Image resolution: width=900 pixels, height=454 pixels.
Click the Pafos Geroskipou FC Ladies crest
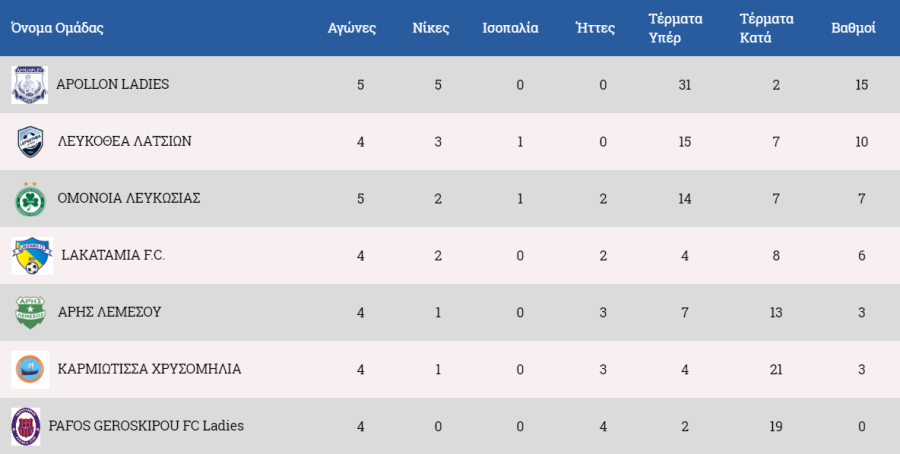coord(26,426)
